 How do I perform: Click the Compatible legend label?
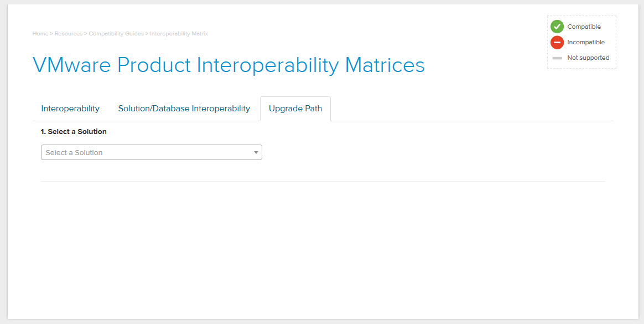584,27
